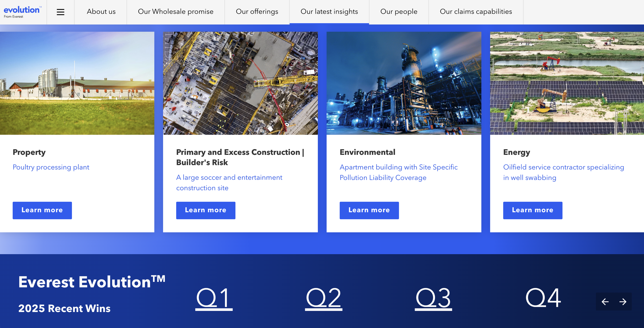Select Q4 recent wins

pyautogui.click(x=543, y=298)
